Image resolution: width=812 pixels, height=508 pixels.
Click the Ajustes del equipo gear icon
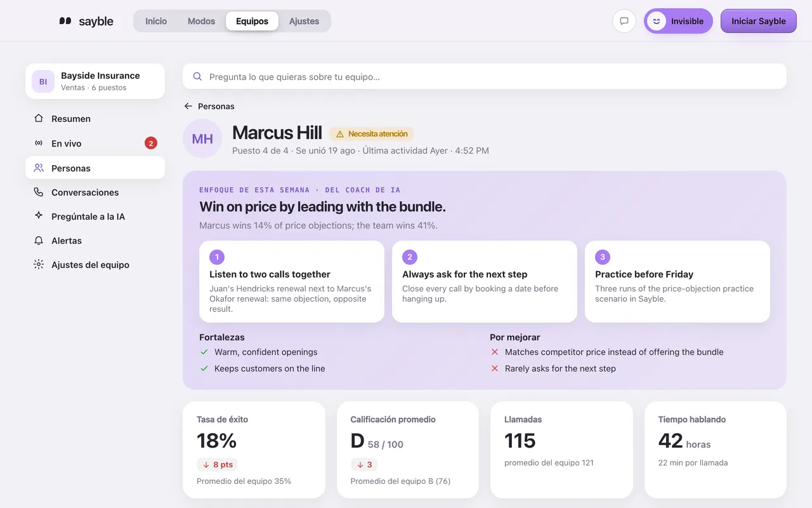(39, 265)
